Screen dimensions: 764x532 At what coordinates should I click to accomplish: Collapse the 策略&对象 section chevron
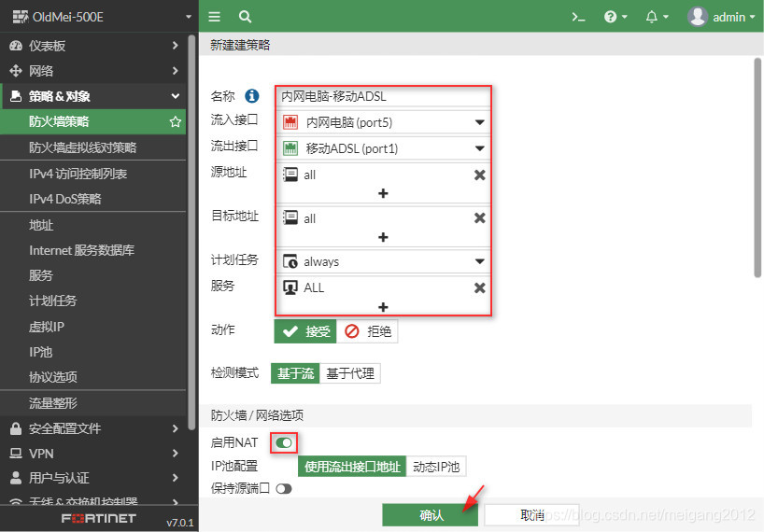176,96
